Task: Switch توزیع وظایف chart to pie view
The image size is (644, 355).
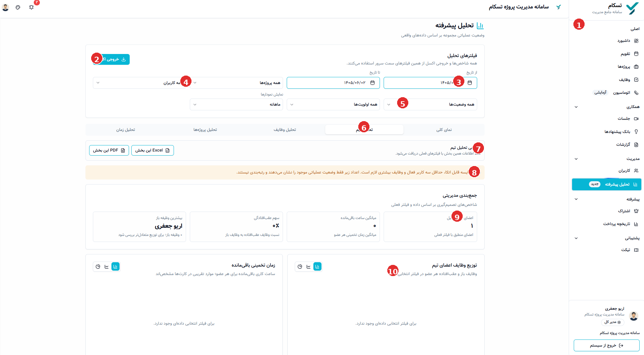Action: click(300, 267)
